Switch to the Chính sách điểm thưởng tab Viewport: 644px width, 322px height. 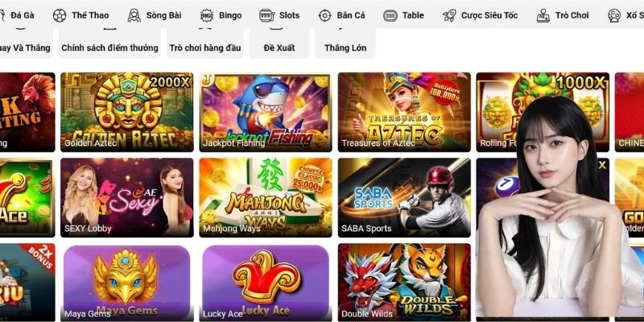109,47
